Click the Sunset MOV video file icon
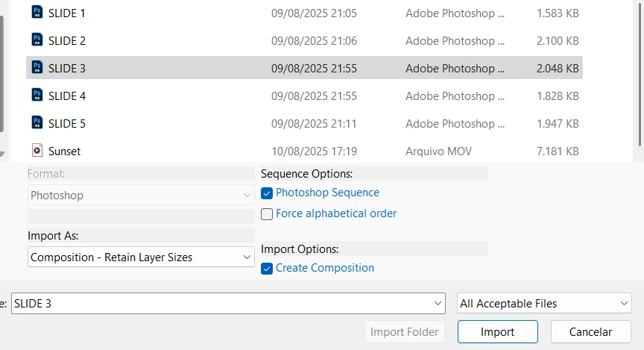This screenshot has width=644, height=350. pos(37,151)
